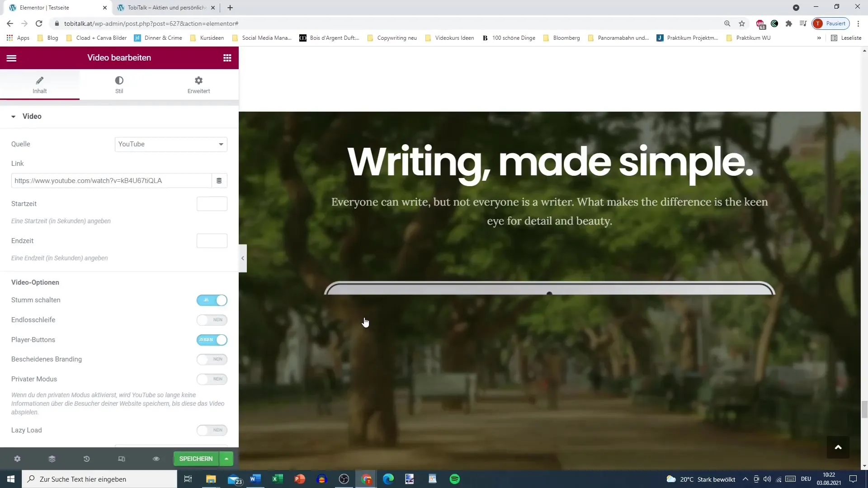
Task: Close the TobiTalk browser tab
Action: [213, 8]
